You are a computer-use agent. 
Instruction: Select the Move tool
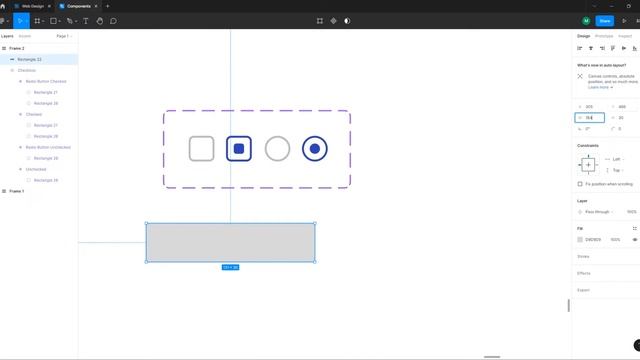tap(19, 21)
